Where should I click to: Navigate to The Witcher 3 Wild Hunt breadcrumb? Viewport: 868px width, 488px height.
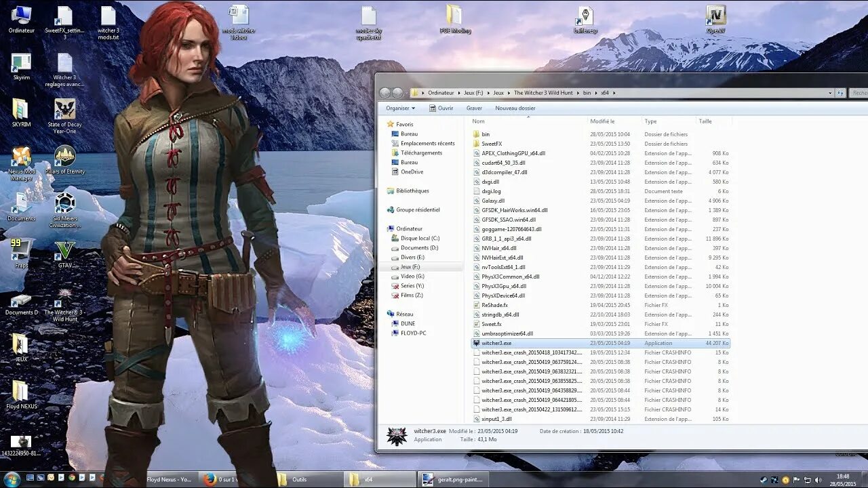click(x=545, y=93)
